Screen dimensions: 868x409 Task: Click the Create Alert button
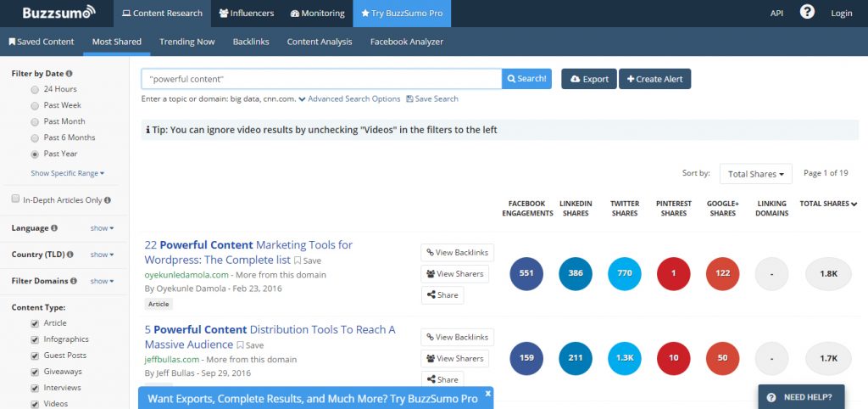(655, 79)
